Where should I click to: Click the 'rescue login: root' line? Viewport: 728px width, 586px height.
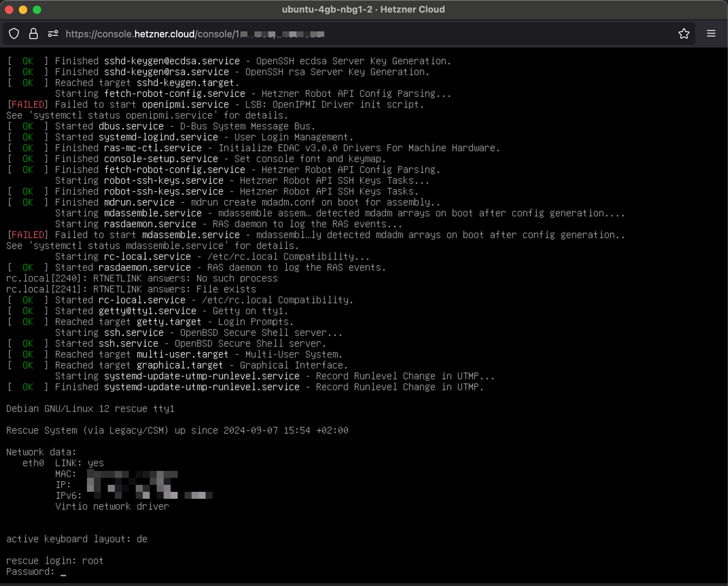pyautogui.click(x=54, y=560)
